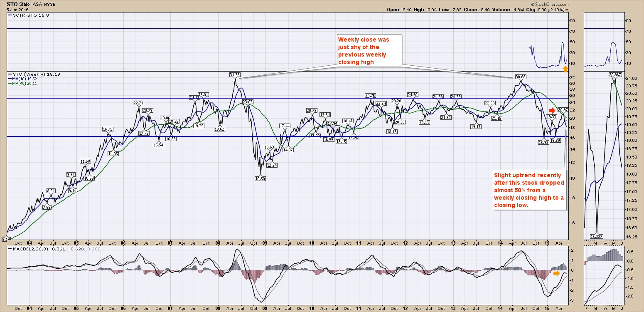Click the 23.03 price label
This screenshot has width=644, height=312.
[x=248, y=102]
